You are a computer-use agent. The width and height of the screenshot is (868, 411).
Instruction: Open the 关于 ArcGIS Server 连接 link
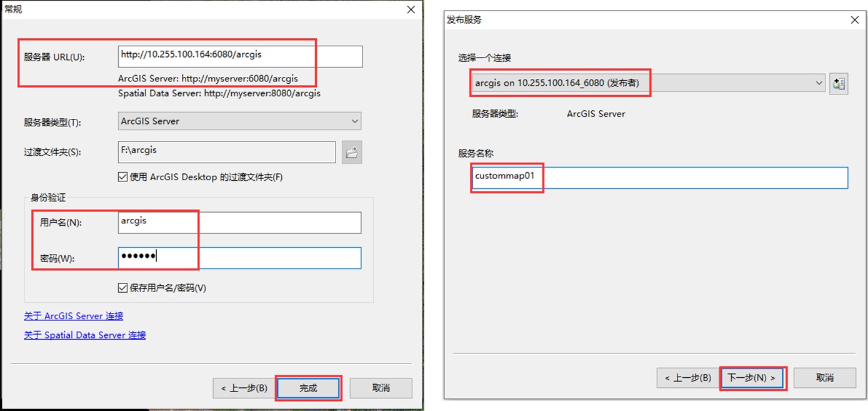click(x=74, y=316)
